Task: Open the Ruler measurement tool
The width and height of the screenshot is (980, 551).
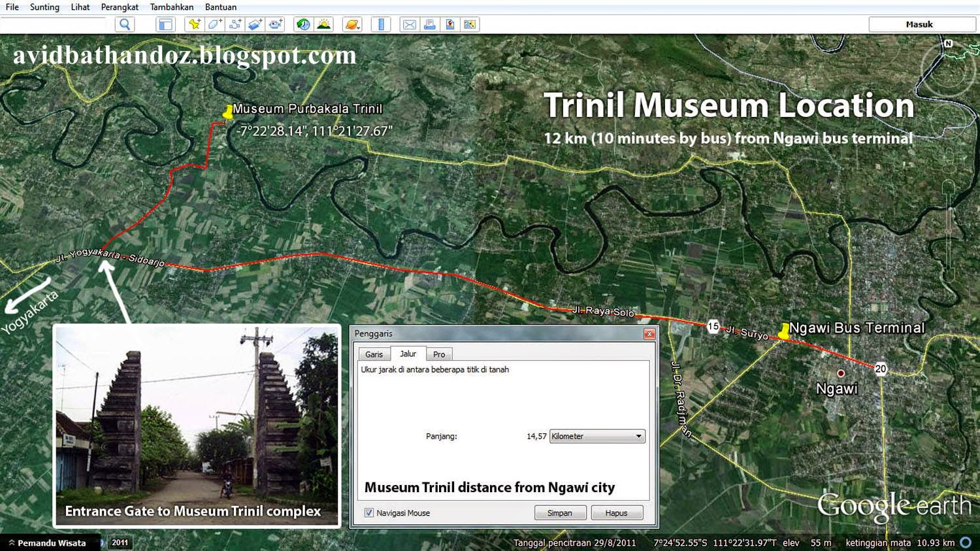Action: coord(380,24)
